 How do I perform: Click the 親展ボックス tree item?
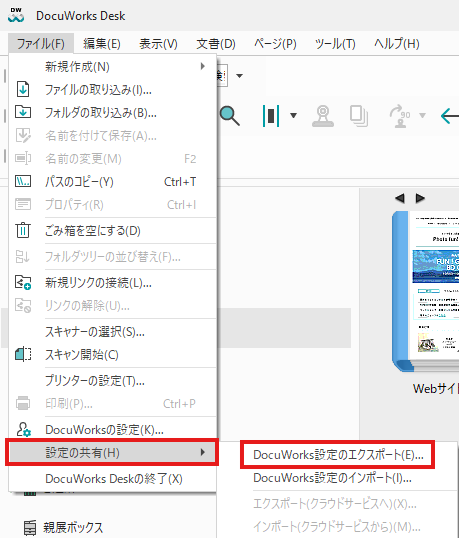pos(73,527)
